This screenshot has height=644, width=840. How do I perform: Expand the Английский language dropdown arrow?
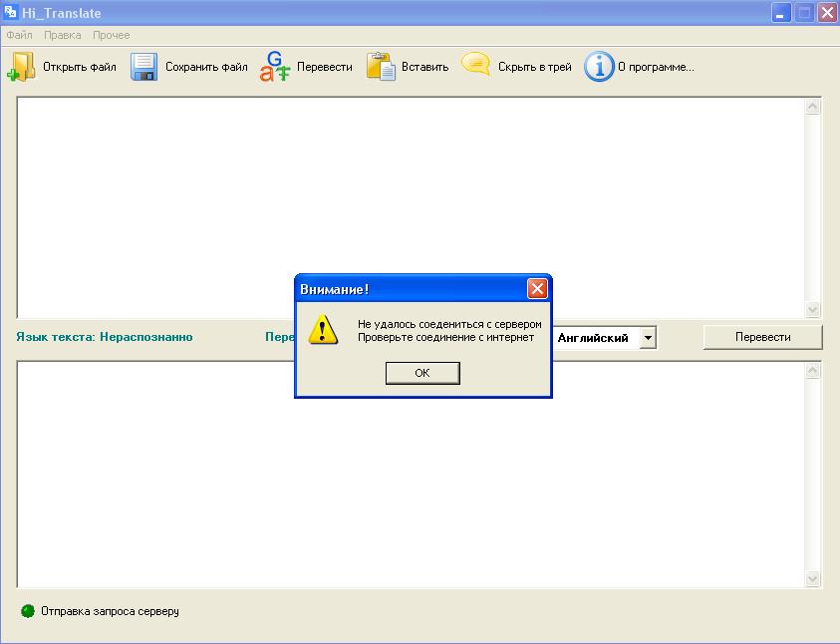click(648, 338)
